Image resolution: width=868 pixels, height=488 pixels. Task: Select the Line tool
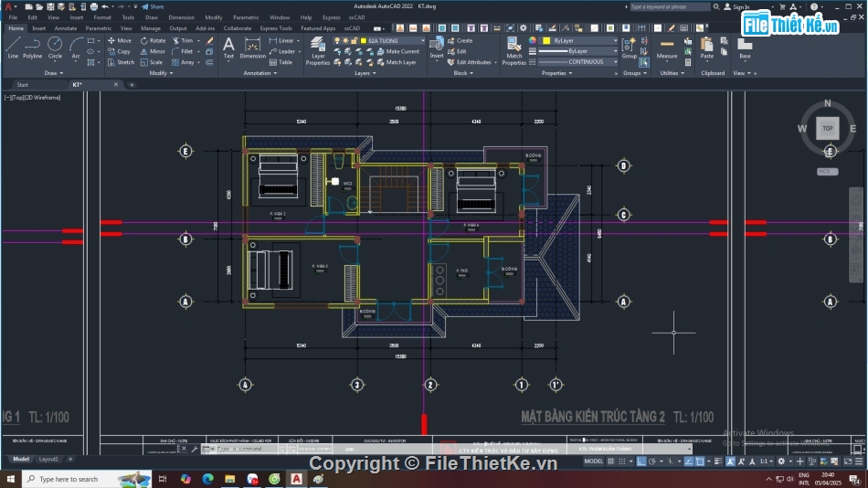coord(13,48)
